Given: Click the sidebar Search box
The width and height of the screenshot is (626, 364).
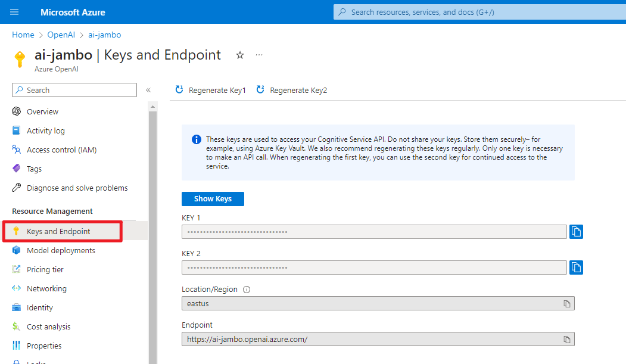Looking at the screenshot, I should click(x=74, y=89).
